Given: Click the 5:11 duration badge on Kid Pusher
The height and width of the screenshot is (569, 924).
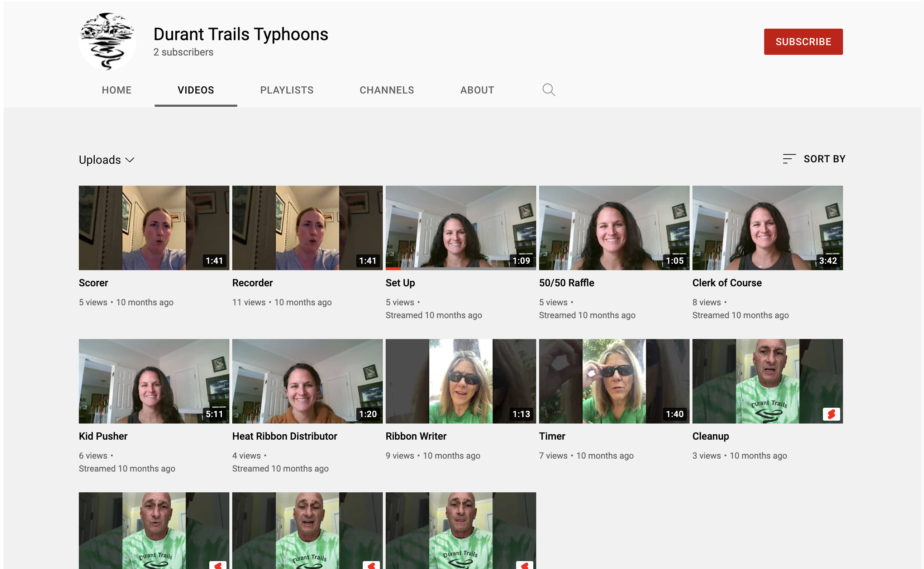Looking at the screenshot, I should coord(214,414).
